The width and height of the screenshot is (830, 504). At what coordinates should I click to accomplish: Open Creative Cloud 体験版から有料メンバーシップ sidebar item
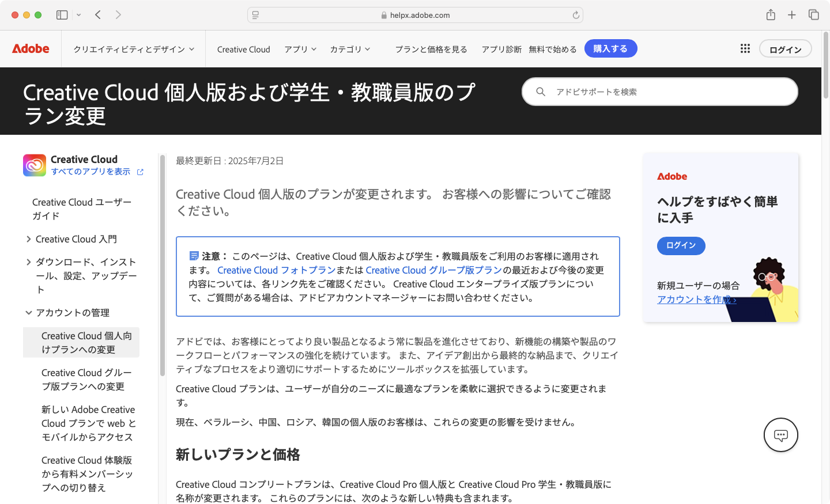tap(87, 474)
